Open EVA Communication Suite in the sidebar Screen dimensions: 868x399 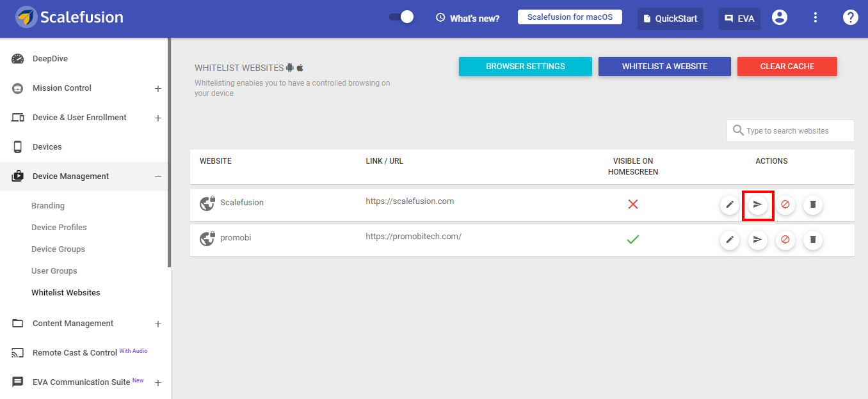[82, 382]
